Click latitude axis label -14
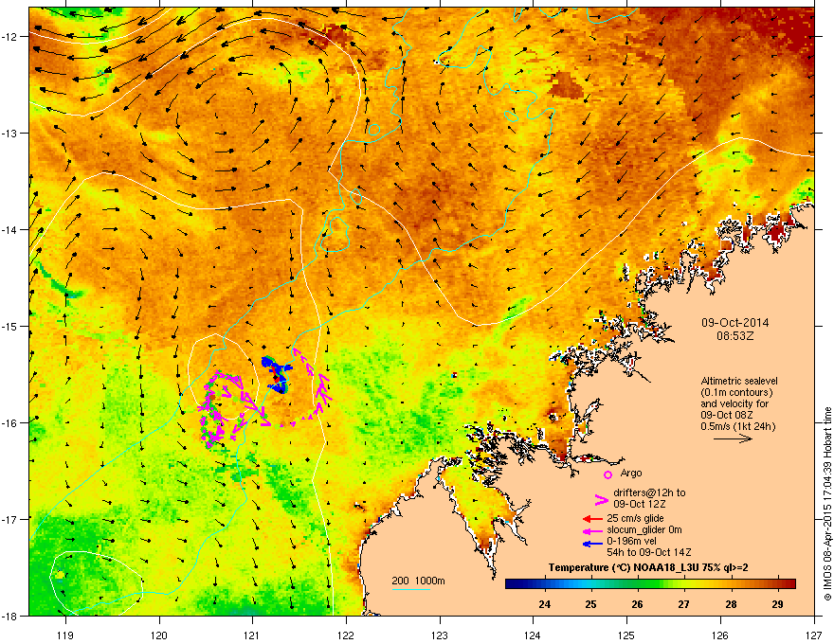This screenshot has height=644, width=834. coord(9,229)
